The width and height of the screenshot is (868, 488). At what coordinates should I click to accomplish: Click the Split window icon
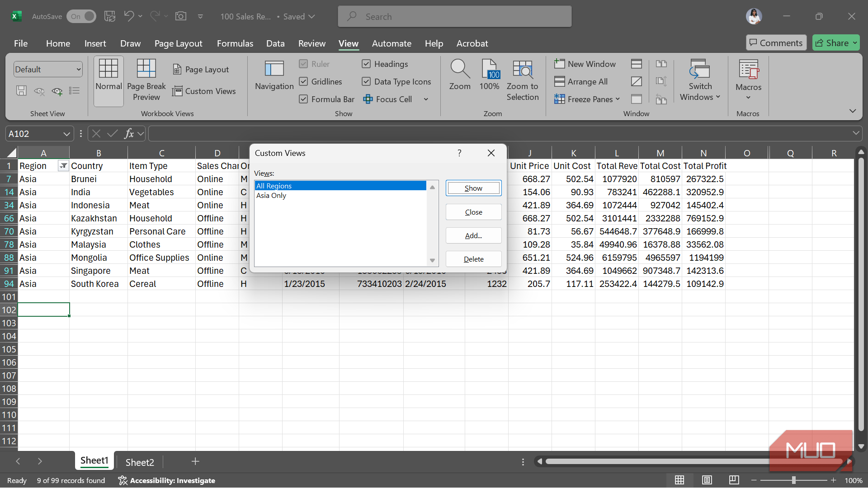click(x=637, y=64)
